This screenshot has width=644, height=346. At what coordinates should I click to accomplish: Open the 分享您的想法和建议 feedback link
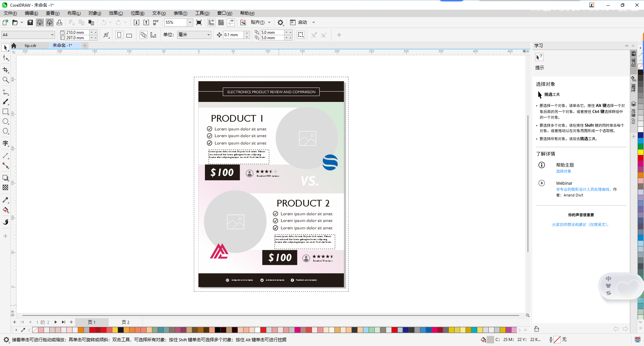pos(581,225)
